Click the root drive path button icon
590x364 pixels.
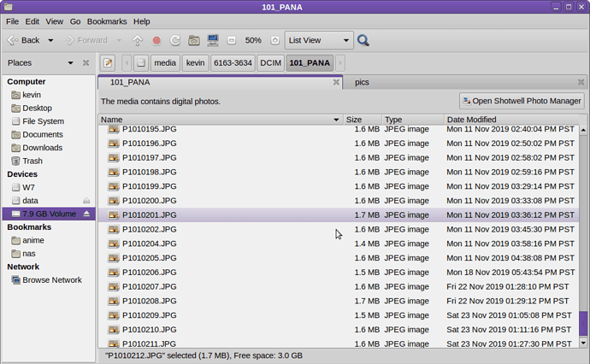141,62
